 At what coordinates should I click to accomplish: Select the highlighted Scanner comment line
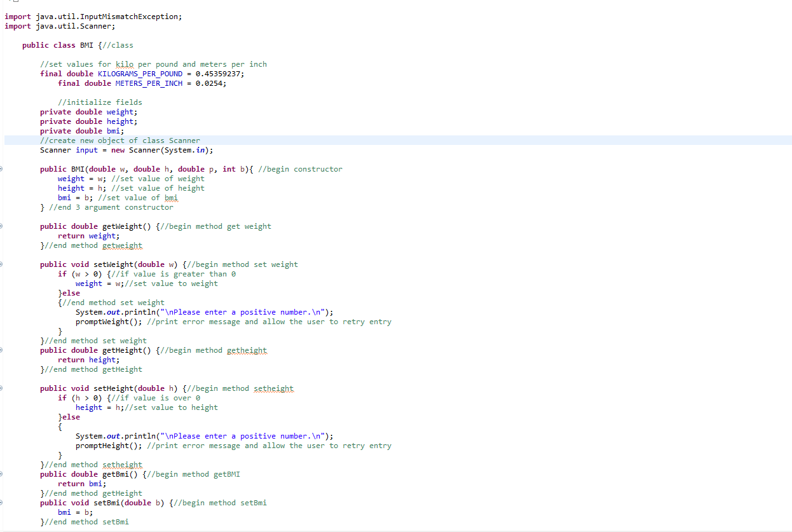[x=121, y=140]
